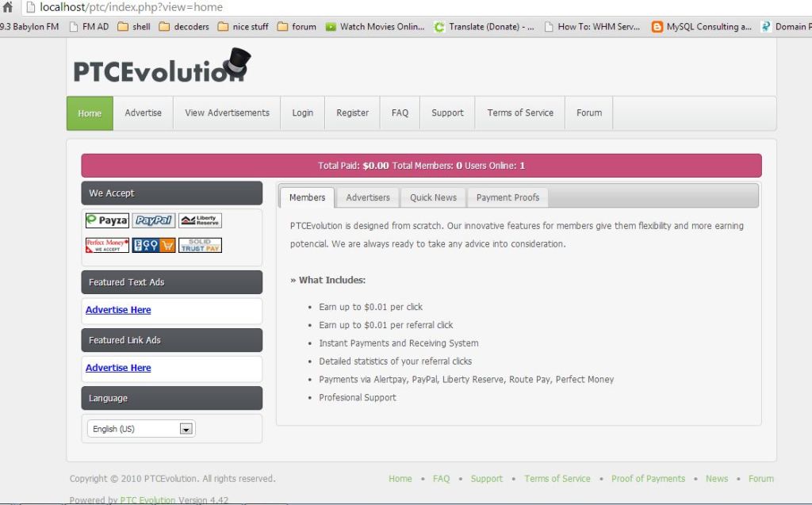Open the nice stuff bookmark folder
812x505 pixels.
tap(243, 26)
